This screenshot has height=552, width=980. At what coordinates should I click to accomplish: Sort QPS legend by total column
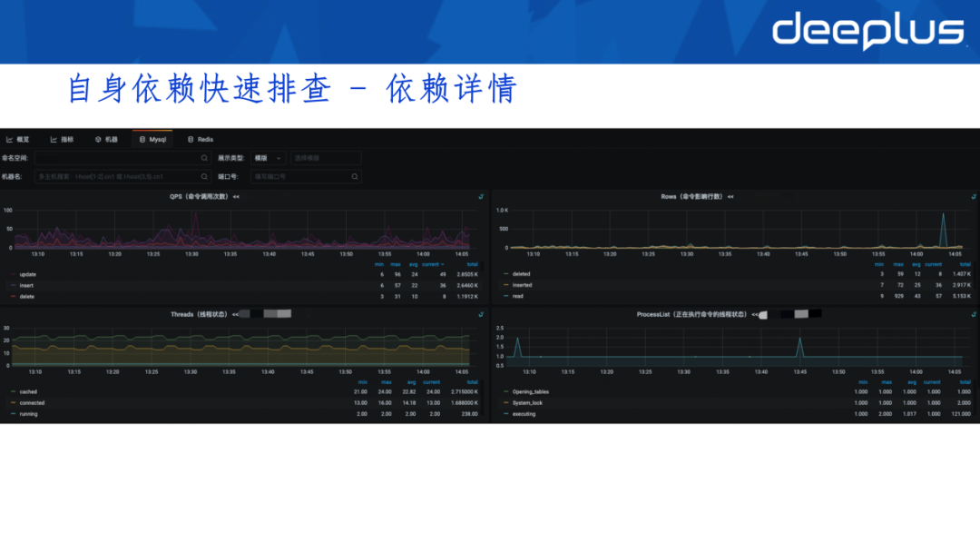[472, 264]
